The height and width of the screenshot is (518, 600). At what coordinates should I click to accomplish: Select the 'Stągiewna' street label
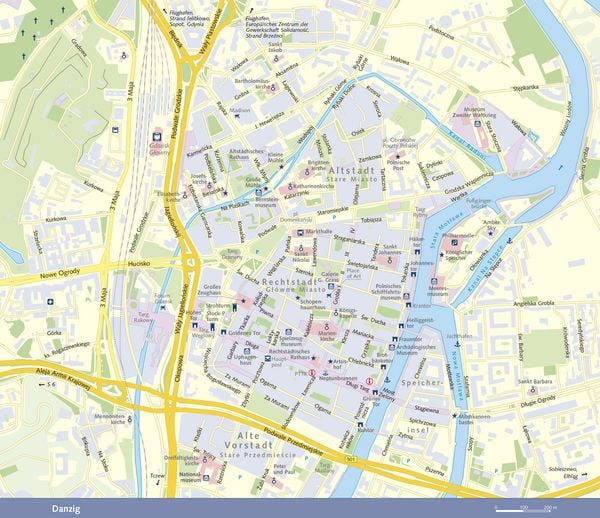[426, 410]
